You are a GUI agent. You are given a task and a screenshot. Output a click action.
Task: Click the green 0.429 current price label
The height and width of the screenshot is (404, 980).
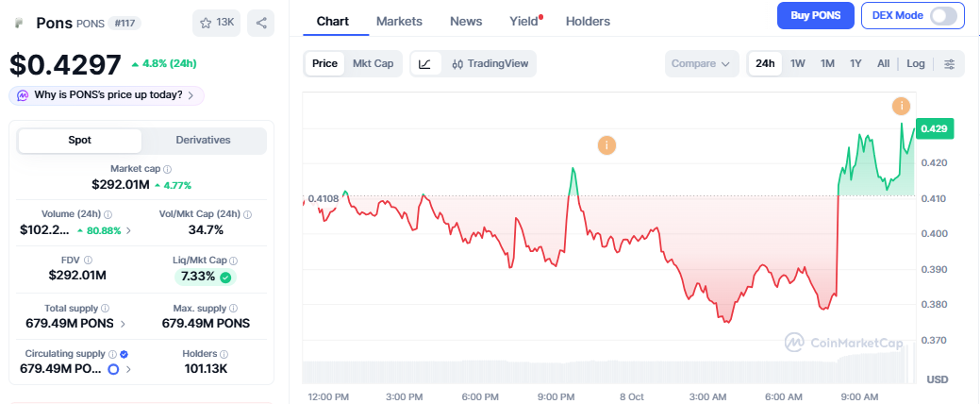[935, 129]
